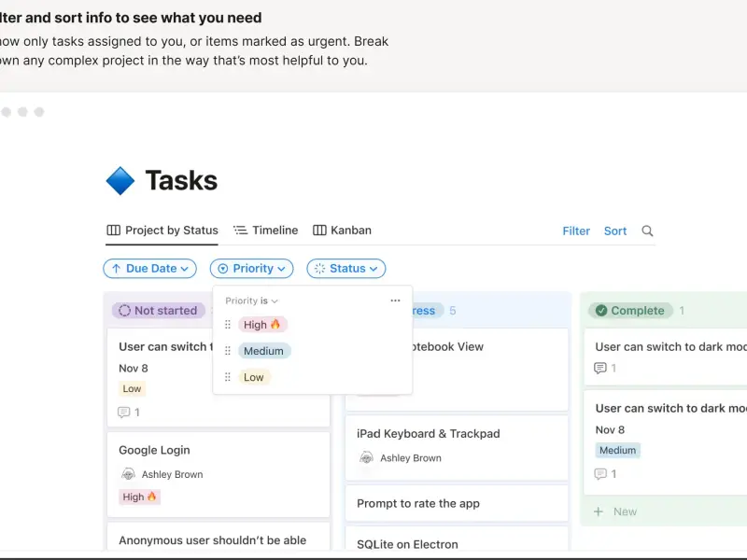This screenshot has height=560, width=747.
Task: Select the Project by Status tab
Action: (x=162, y=231)
